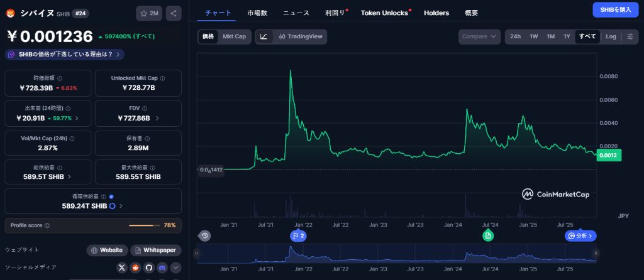Viewport: 644px width, 280px height.
Task: Click the Profile score progress bar
Action: click(x=144, y=225)
